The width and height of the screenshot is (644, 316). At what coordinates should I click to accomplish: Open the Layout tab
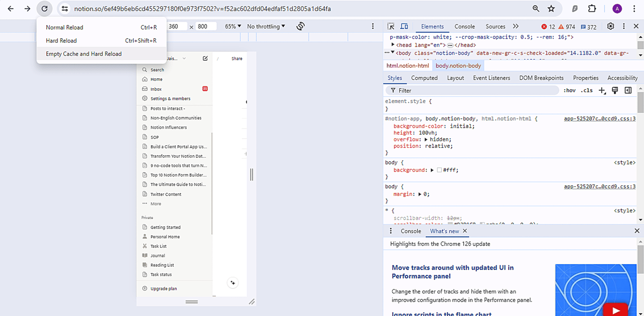click(x=455, y=78)
